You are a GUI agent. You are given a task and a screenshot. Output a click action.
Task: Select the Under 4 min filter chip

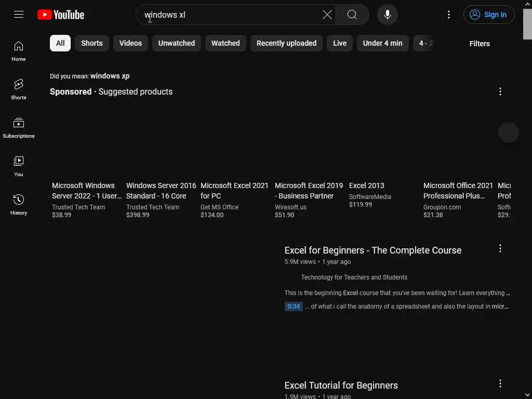382,43
